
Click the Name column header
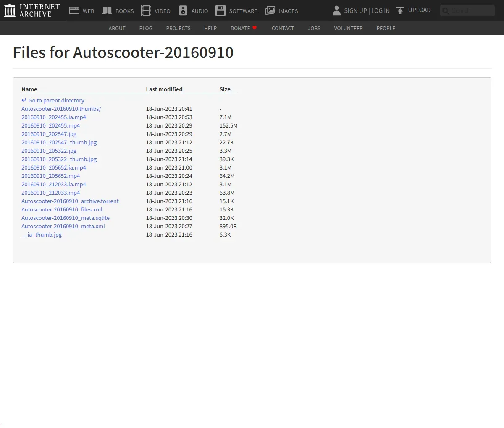click(29, 89)
